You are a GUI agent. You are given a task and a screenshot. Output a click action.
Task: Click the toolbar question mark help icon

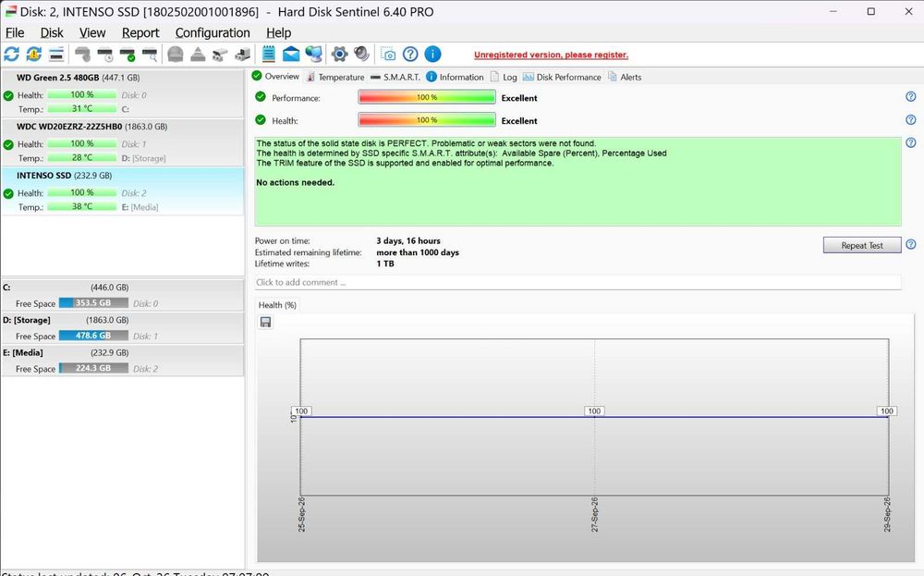(x=411, y=55)
